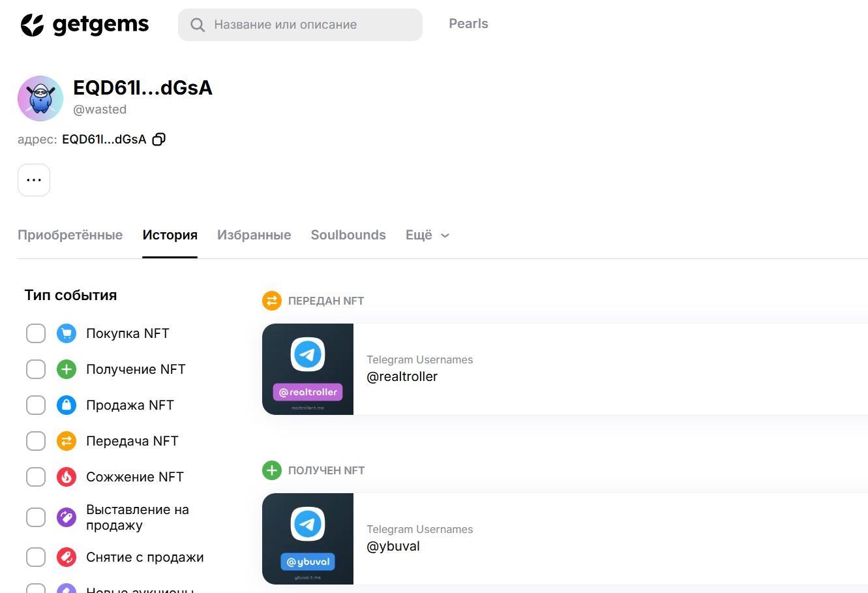Click the search magnifier icon
This screenshot has height=593, width=868.
click(198, 25)
